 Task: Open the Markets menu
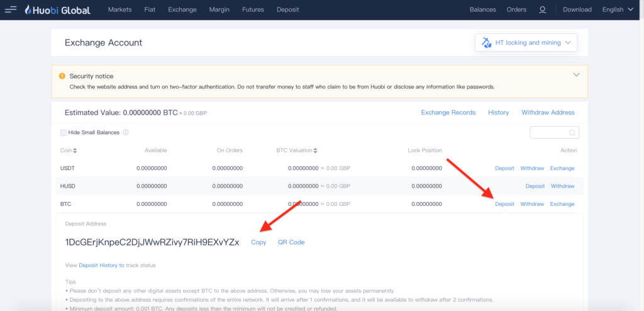[x=120, y=9]
